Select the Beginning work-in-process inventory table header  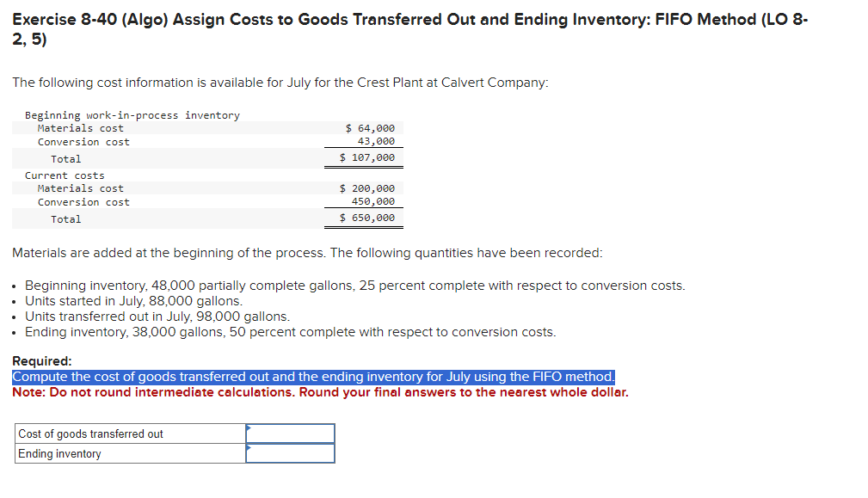point(129,114)
